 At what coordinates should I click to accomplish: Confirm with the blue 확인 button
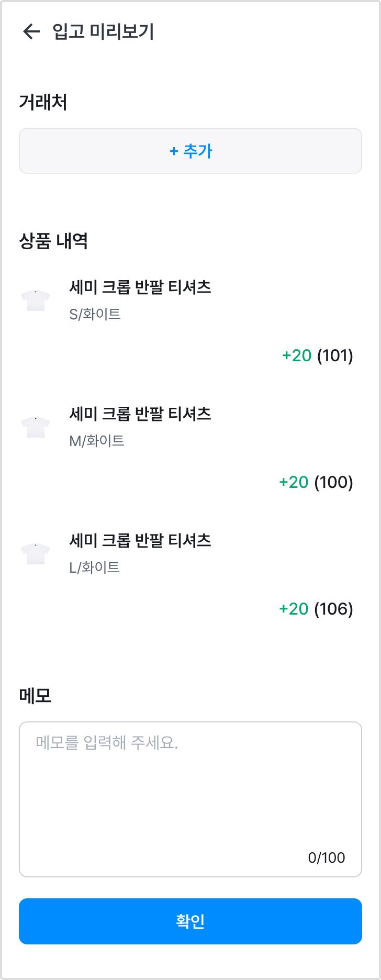tap(190, 921)
